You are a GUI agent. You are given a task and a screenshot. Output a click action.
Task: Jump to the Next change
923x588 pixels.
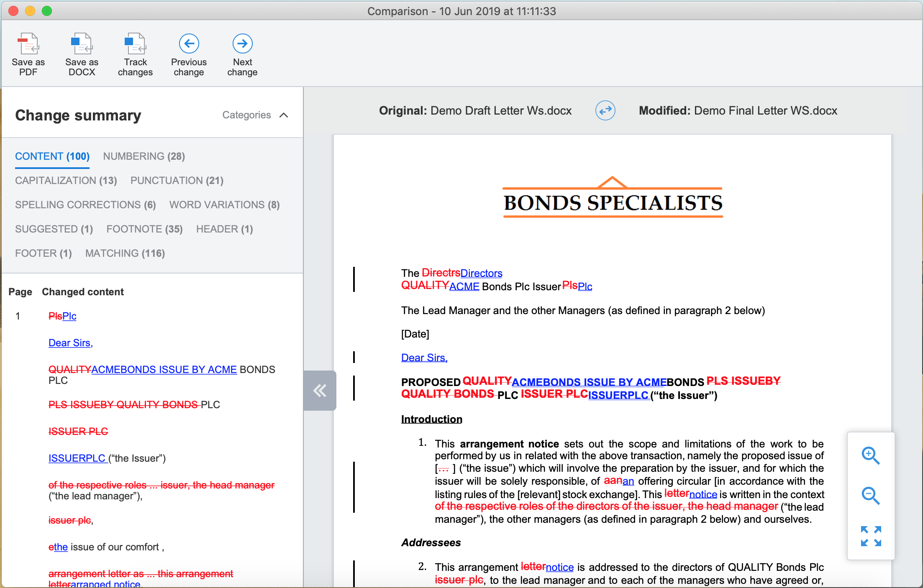242,54
